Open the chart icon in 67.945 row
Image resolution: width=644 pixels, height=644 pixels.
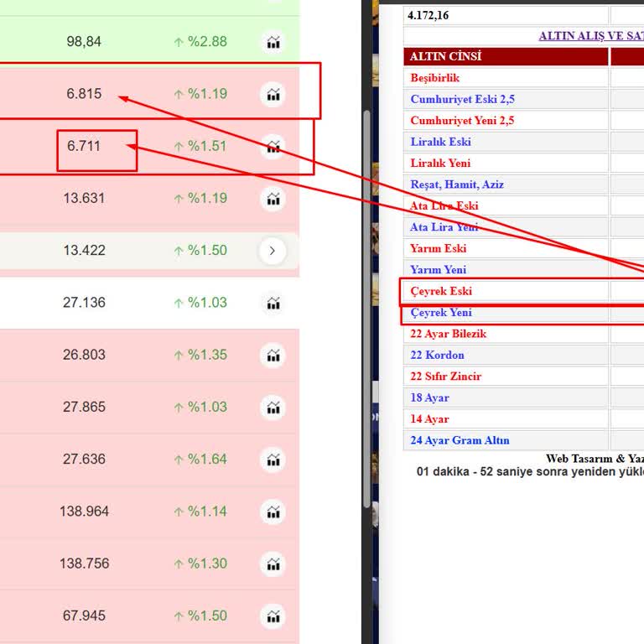[273, 616]
